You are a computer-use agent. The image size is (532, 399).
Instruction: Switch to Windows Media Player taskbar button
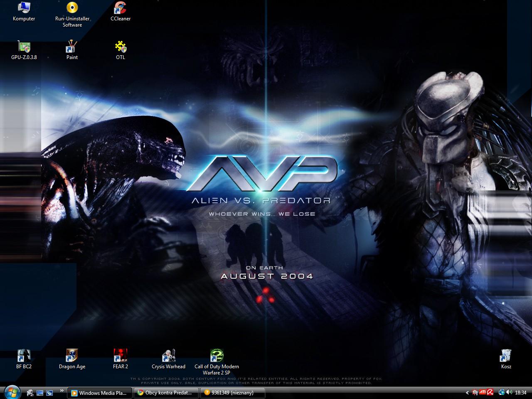click(x=100, y=393)
